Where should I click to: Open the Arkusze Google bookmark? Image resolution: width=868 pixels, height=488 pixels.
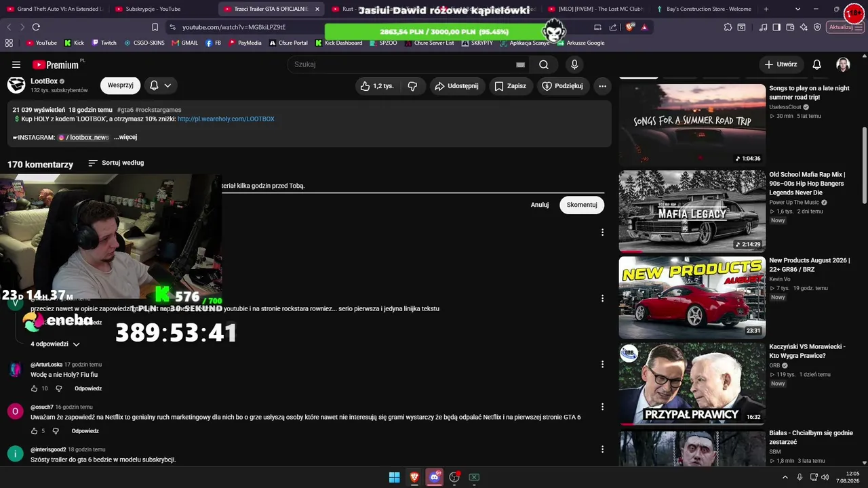580,43
